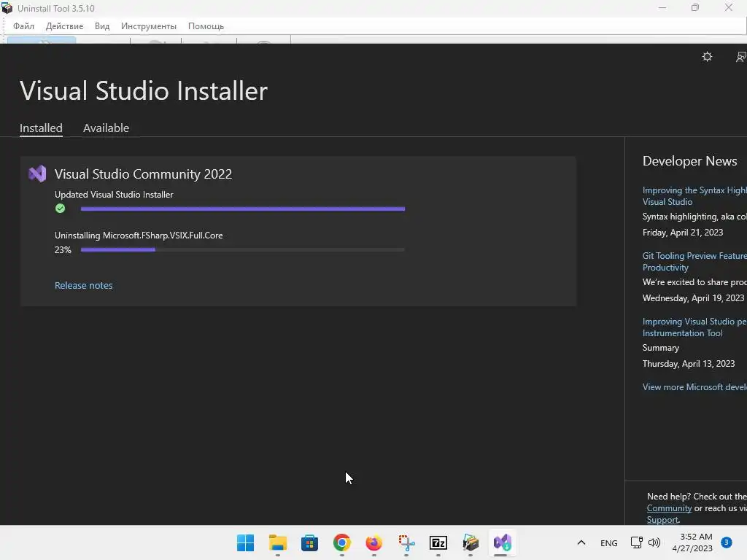This screenshot has height=560, width=747.
Task: Open the Действие menu
Action: coord(64,26)
